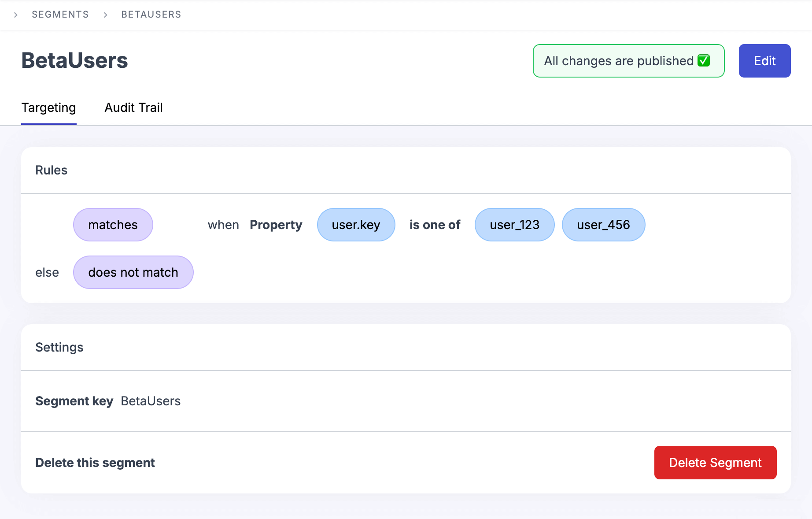Click the Delete Segment button

(x=715, y=463)
